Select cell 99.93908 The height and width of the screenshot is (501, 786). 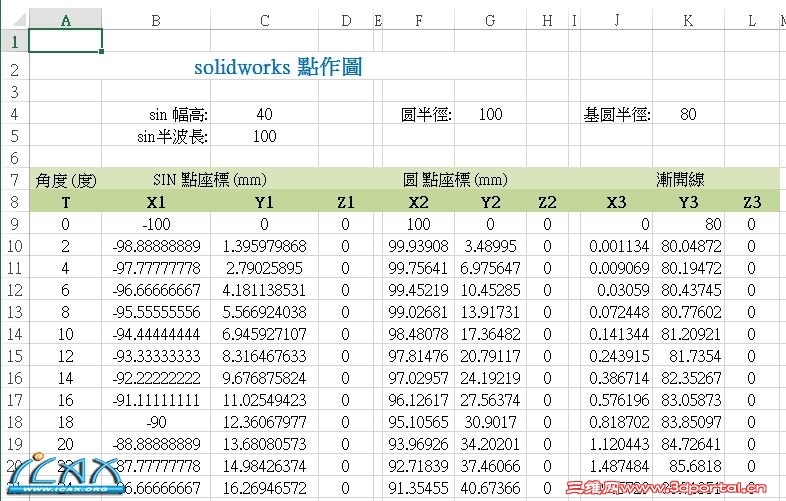tap(419, 246)
